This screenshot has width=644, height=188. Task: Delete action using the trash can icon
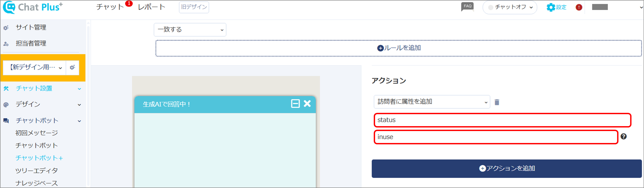(x=497, y=102)
